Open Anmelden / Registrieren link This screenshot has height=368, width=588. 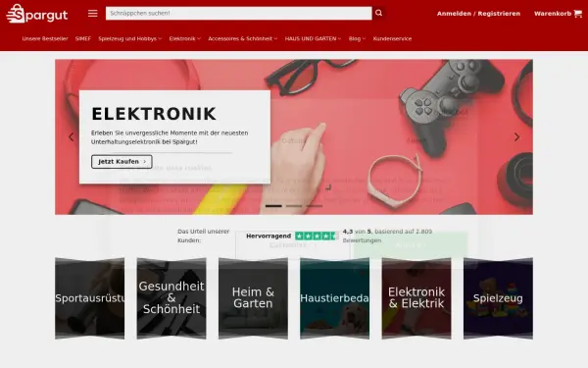(x=478, y=14)
